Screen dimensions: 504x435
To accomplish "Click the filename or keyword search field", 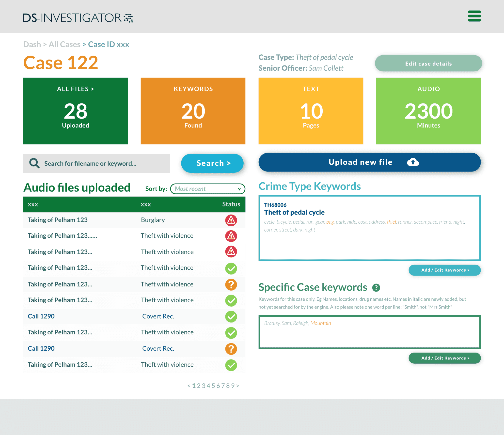I will 96,163.
